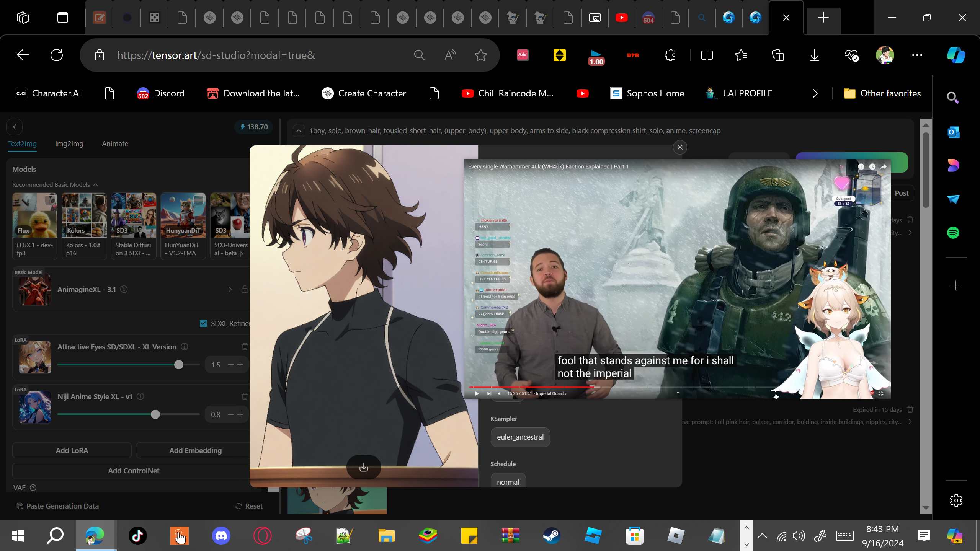
Task: Skip to next video
Action: [x=489, y=393]
